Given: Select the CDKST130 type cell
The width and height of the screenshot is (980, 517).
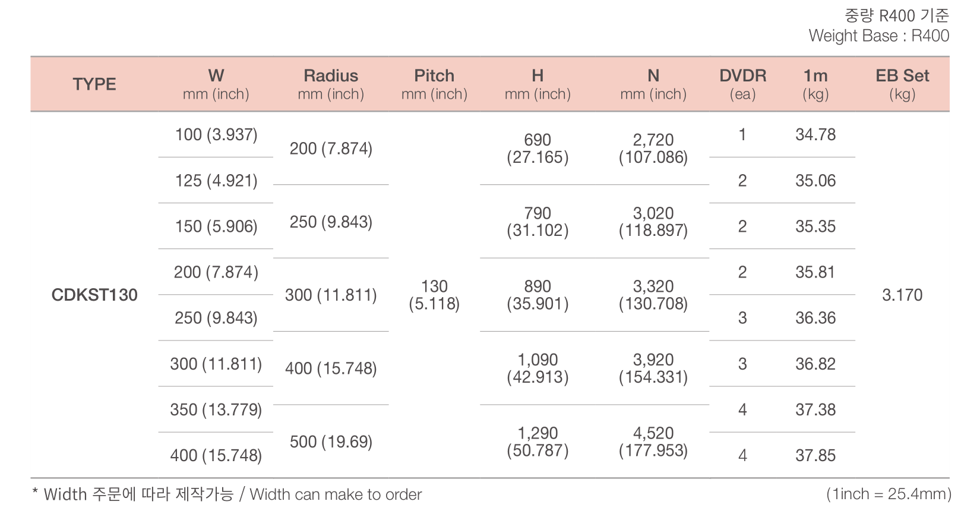Looking at the screenshot, I should [94, 295].
